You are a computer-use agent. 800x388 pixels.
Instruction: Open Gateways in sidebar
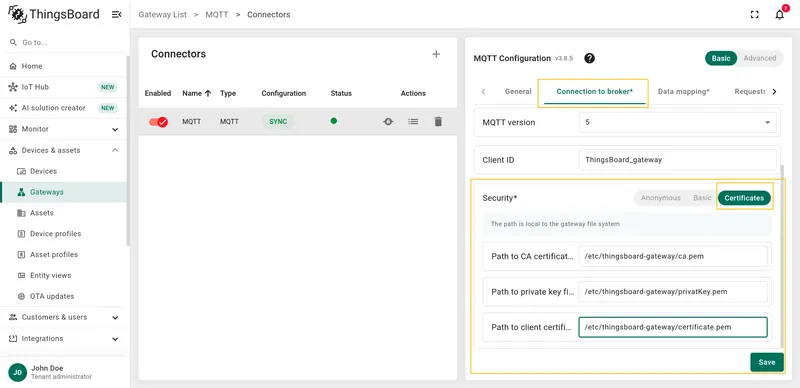pyautogui.click(x=63, y=192)
